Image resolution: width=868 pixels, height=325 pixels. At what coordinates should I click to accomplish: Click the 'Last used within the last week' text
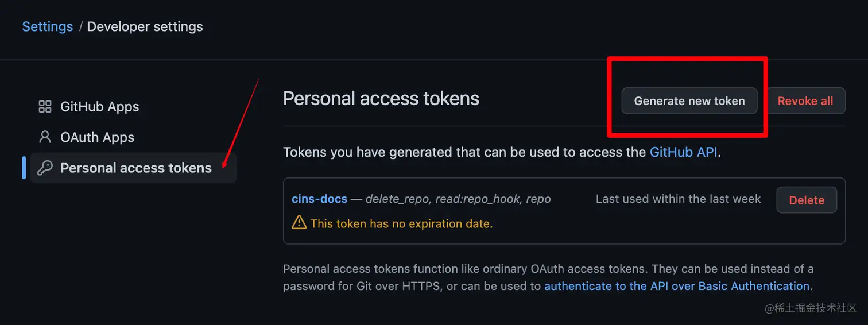(678, 199)
